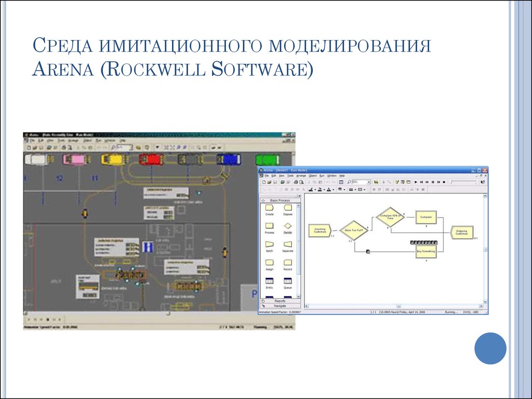532x399 pixels.
Task: Open Run menu in Model1 window
Action: 322,176
